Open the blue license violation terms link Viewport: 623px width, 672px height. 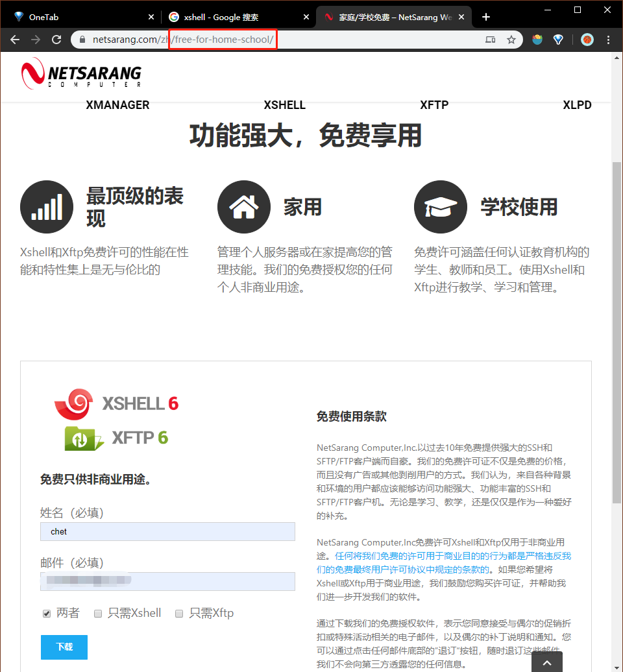pos(444,563)
